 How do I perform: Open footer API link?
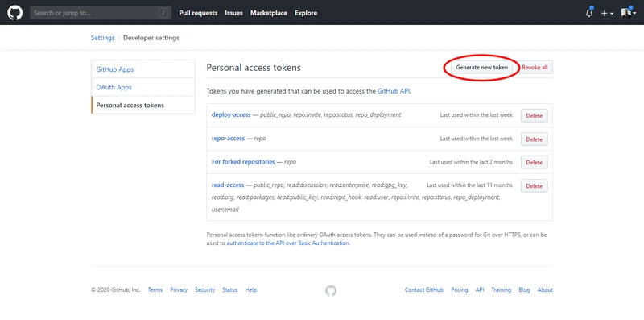(x=480, y=290)
